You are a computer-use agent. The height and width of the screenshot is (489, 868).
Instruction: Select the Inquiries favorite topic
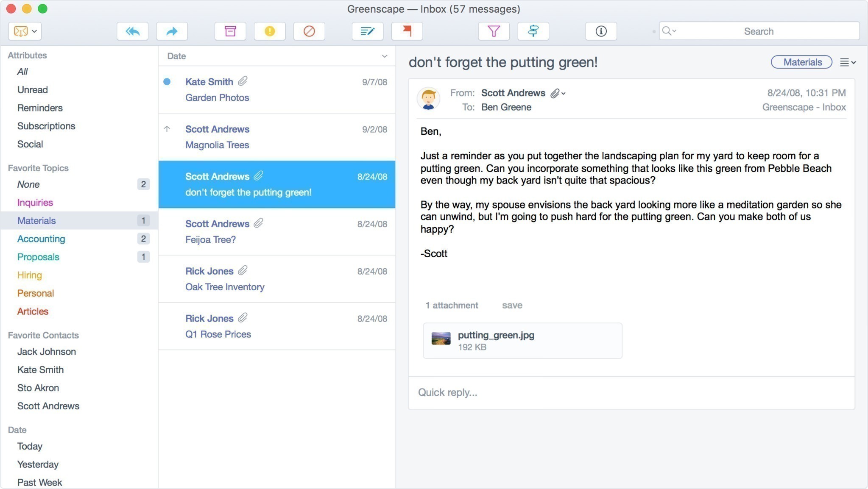click(x=34, y=203)
